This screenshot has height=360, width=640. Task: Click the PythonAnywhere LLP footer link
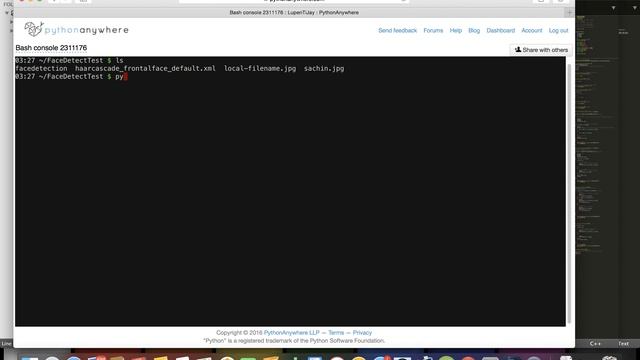point(291,333)
